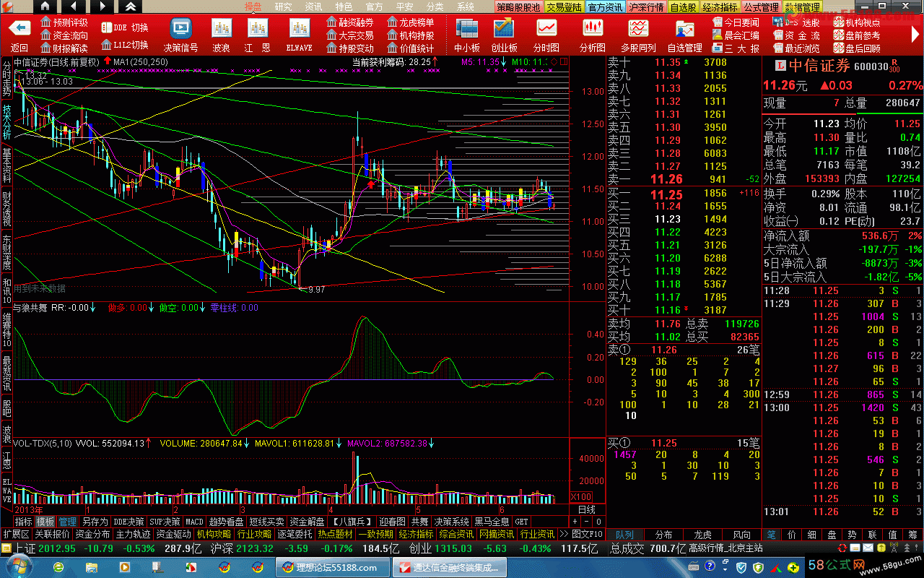
Task: Open 晨会汇编 morning meeting digest
Action: [736, 35]
